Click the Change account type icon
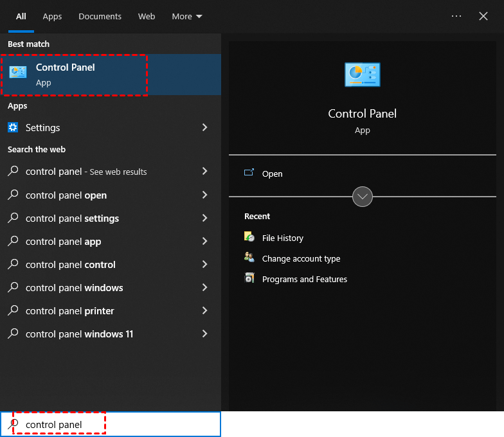The width and height of the screenshot is (504, 437). point(249,257)
